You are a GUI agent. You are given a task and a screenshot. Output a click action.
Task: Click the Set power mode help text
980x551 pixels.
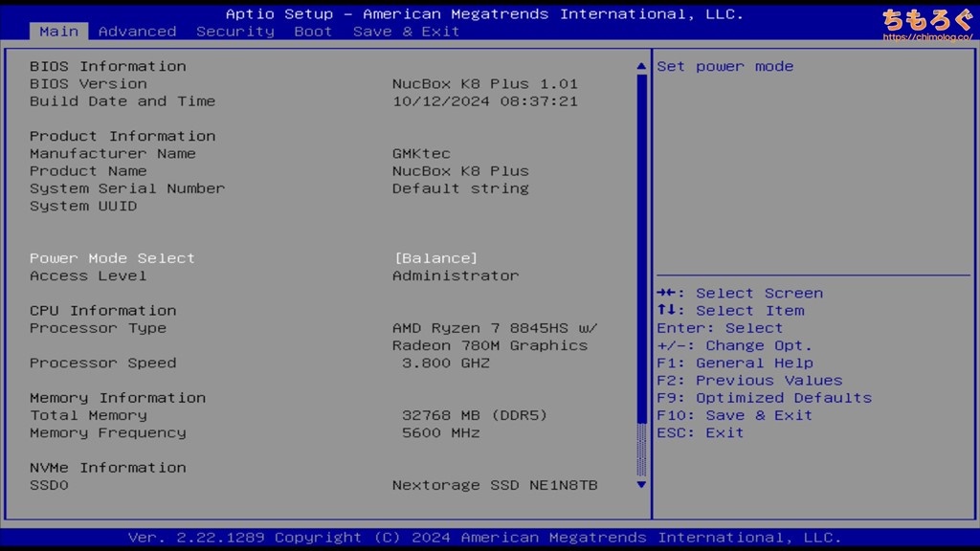pos(725,66)
